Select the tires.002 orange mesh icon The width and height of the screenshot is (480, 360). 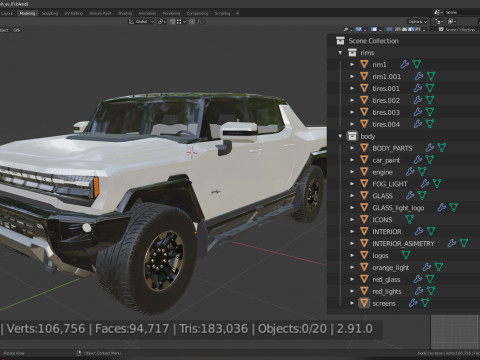[364, 100]
